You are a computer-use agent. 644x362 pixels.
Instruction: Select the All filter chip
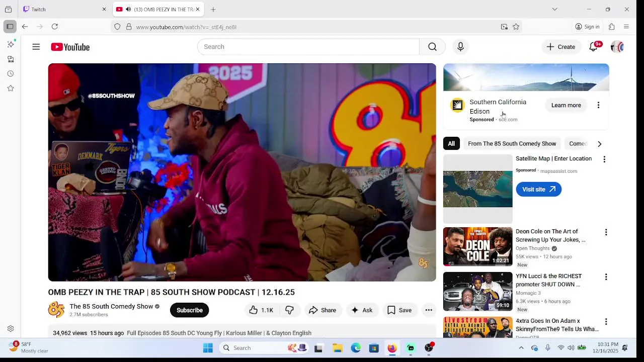click(x=451, y=144)
